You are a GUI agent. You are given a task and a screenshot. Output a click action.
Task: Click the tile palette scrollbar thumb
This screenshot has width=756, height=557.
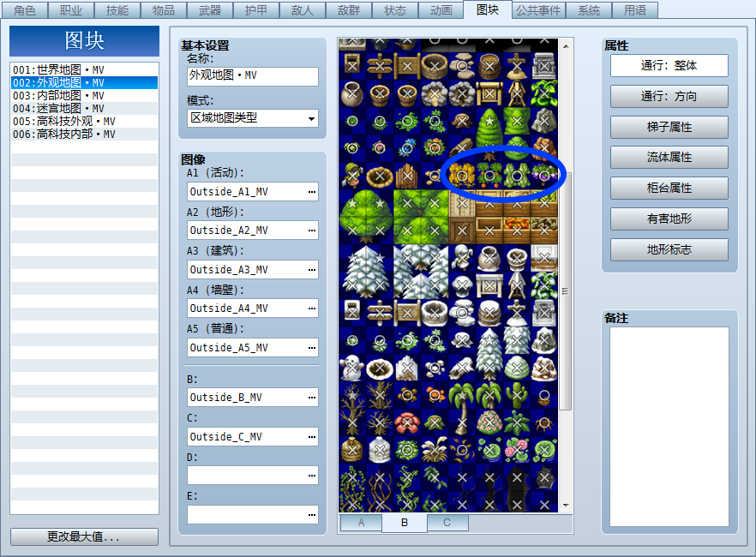point(566,291)
